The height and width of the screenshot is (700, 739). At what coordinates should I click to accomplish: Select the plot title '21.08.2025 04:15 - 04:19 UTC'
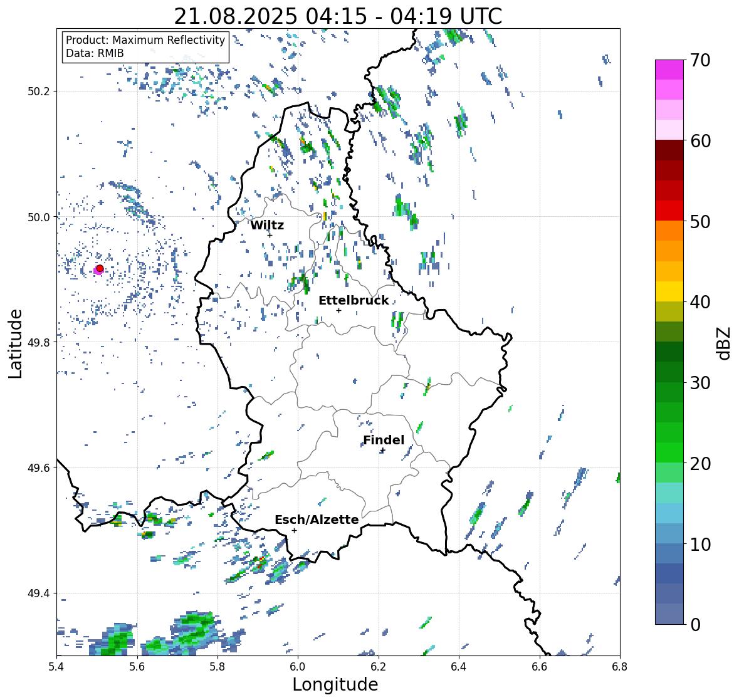[x=338, y=16]
